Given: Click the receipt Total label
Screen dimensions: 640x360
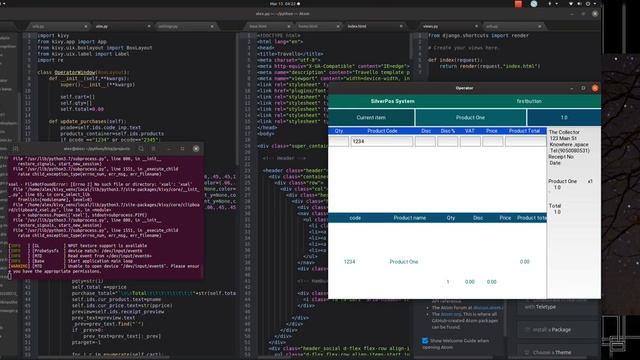Looking at the screenshot, I should pyautogui.click(x=555, y=206).
